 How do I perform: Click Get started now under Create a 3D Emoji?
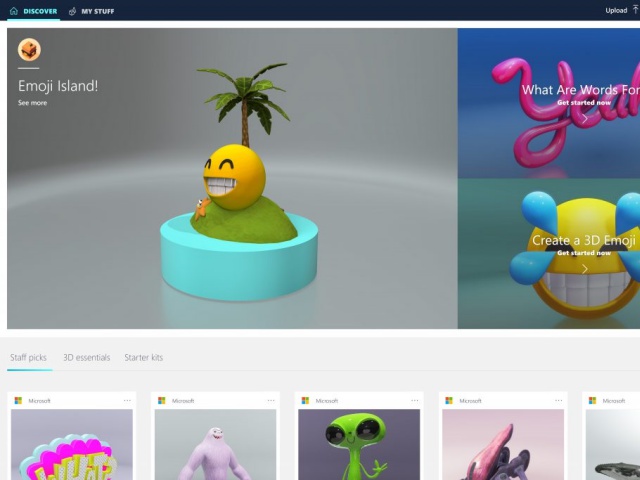584,253
